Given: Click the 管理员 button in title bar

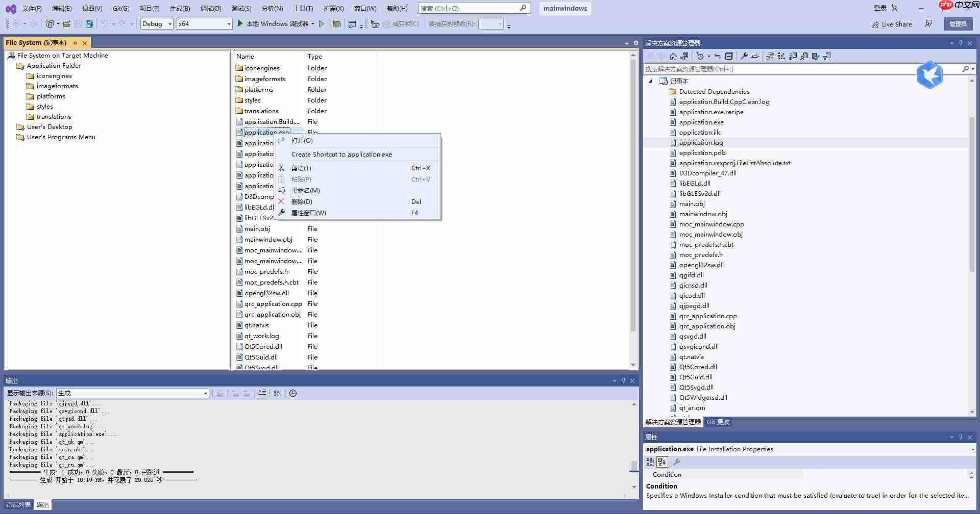Looking at the screenshot, I should click(x=958, y=24).
